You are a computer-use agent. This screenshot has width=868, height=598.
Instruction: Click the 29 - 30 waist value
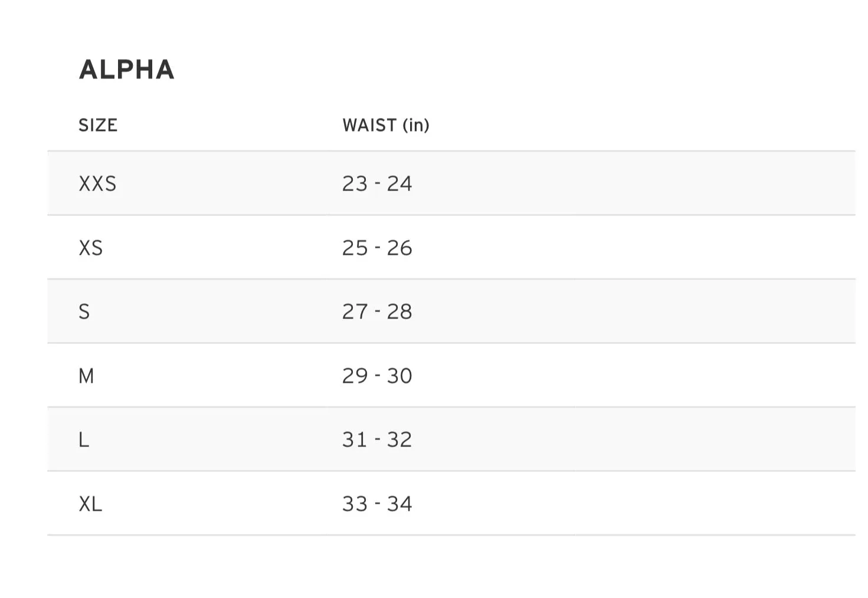[x=377, y=376]
